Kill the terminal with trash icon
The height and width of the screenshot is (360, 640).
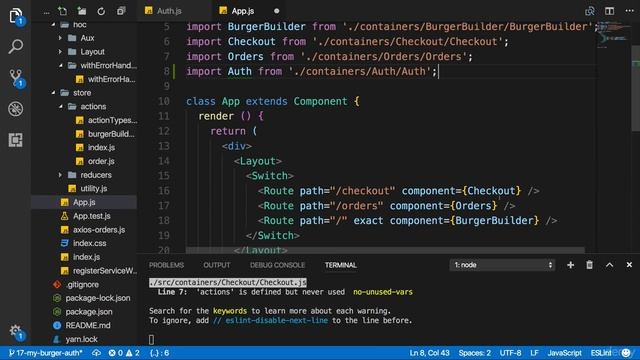(x=589, y=265)
